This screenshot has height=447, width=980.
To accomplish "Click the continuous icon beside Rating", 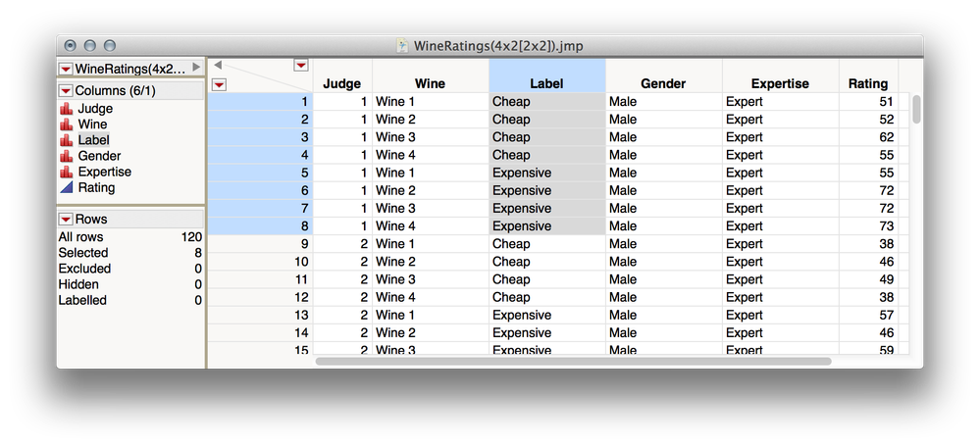I will point(67,187).
